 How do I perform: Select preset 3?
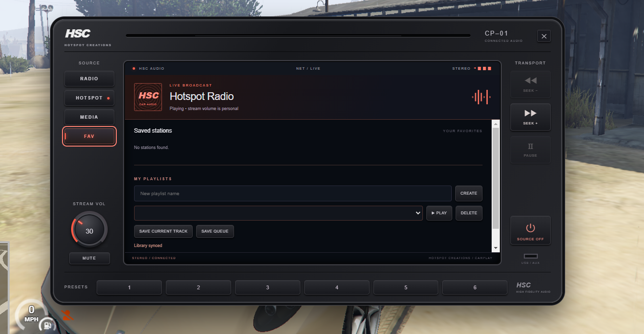pos(268,287)
